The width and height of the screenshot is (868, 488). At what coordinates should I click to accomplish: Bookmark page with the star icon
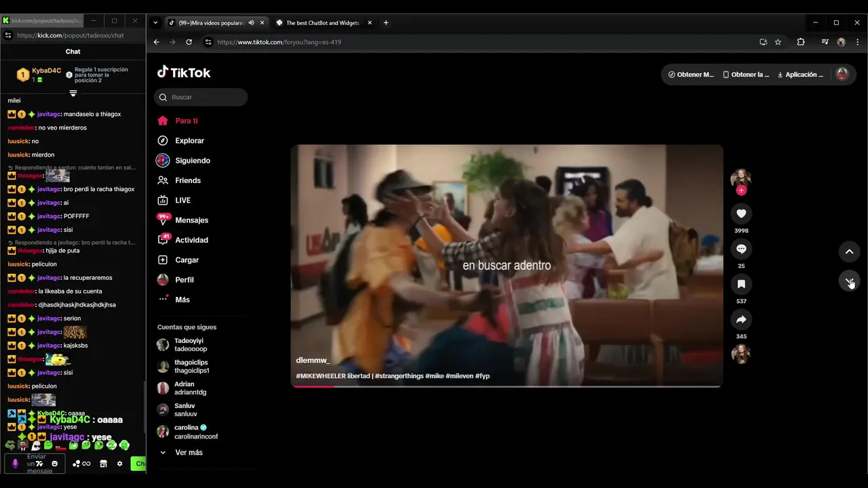[x=778, y=42]
